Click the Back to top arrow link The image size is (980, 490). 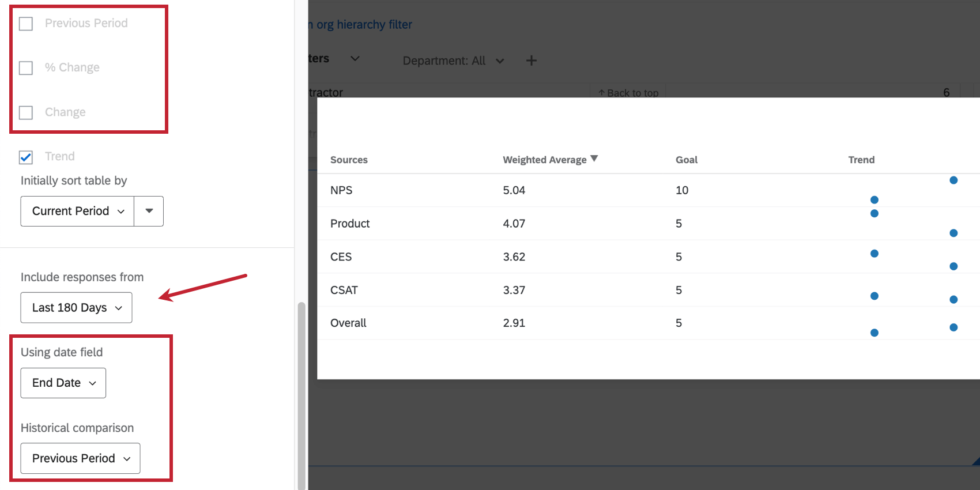click(628, 93)
